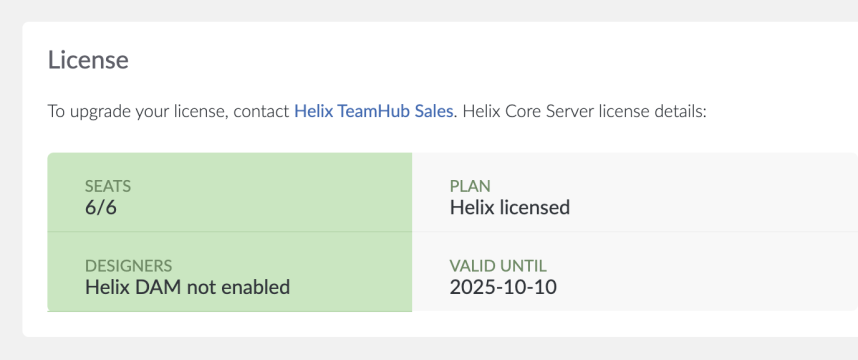The height and width of the screenshot is (360, 858).
Task: Click the License heading
Action: [x=88, y=60]
